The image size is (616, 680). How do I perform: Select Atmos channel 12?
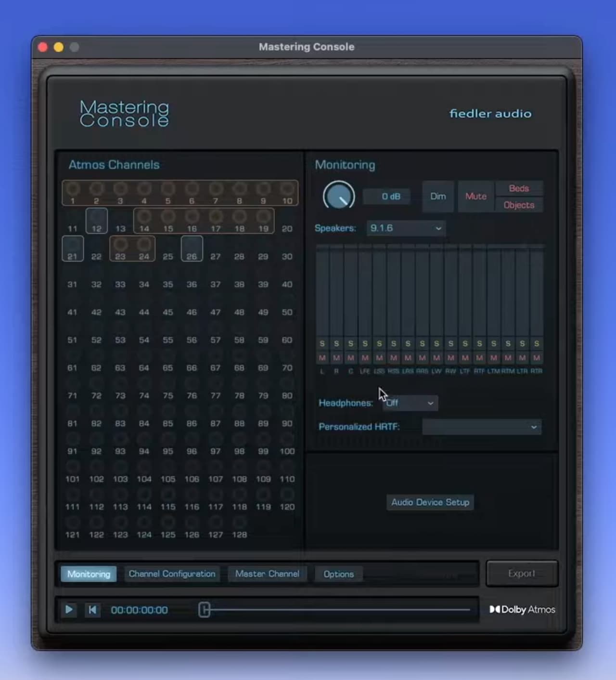(x=96, y=220)
